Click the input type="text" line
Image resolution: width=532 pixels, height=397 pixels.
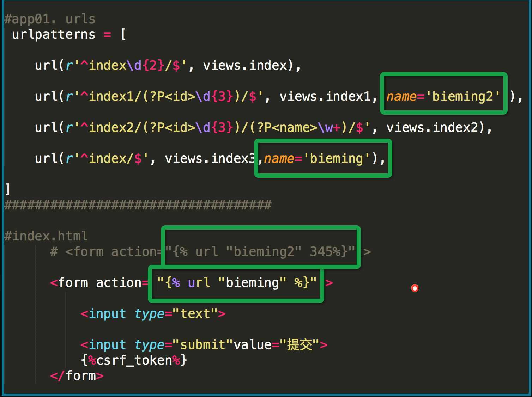153,314
